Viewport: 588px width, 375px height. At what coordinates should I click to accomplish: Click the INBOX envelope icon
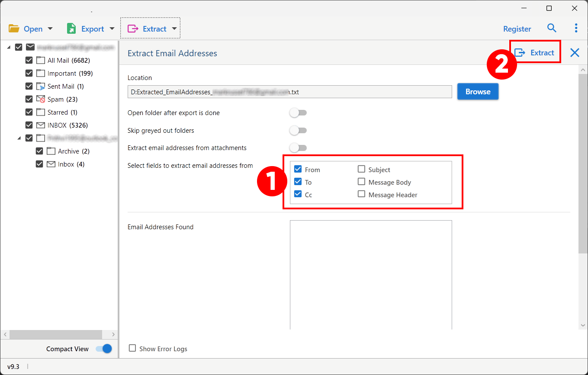pos(41,125)
